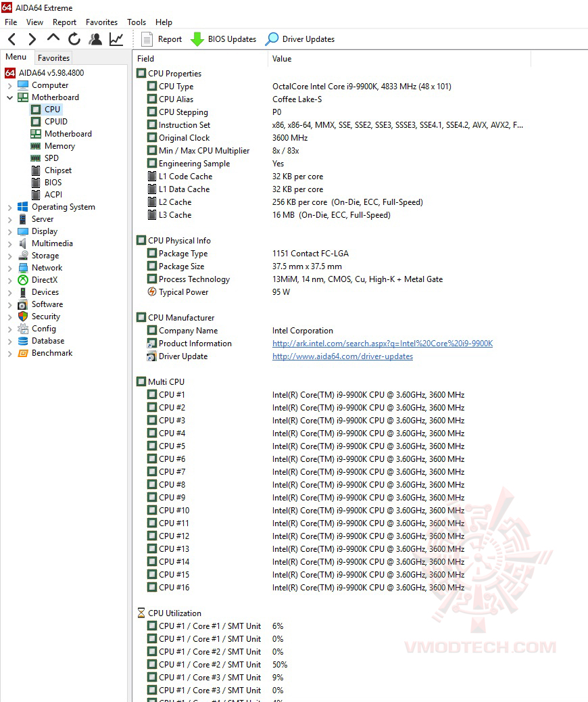588x702 pixels.
Task: Expand the Network tree node
Action: (10, 268)
